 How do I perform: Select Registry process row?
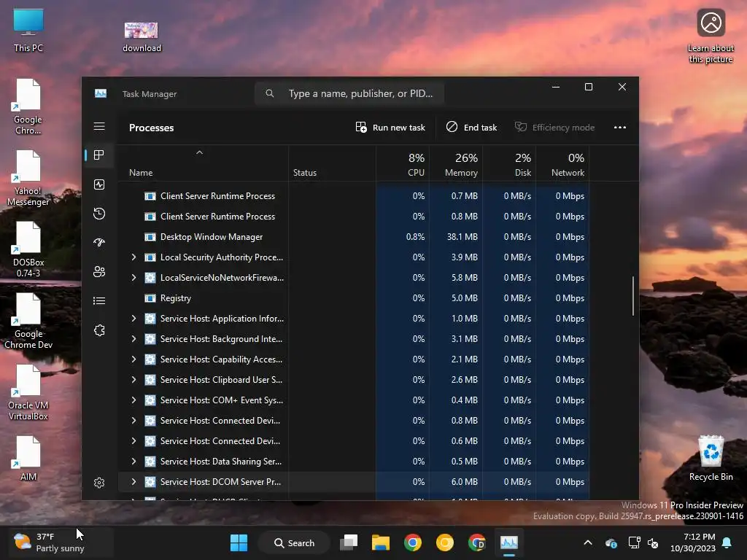point(354,298)
